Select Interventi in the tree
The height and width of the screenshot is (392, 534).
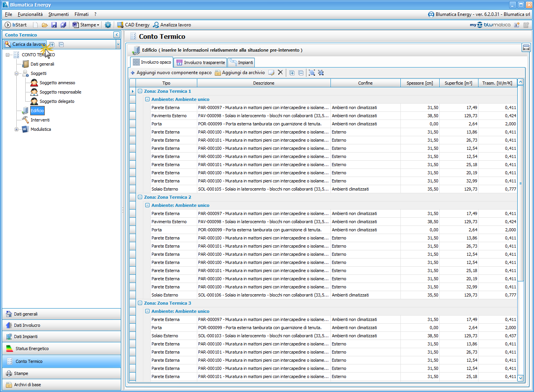pos(40,120)
